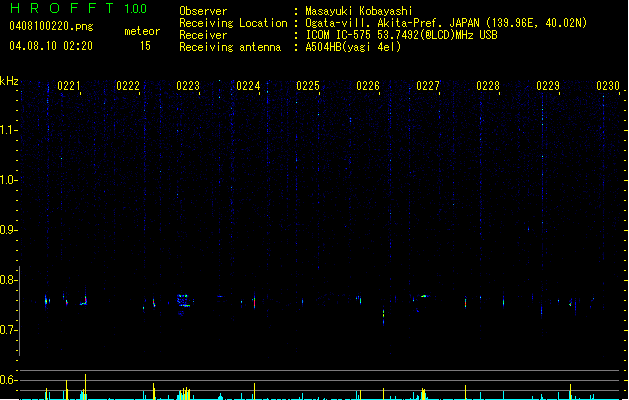The image size is (629, 400).
Task: Click the ICOM IC-575 receiver text
Action: (401, 35)
